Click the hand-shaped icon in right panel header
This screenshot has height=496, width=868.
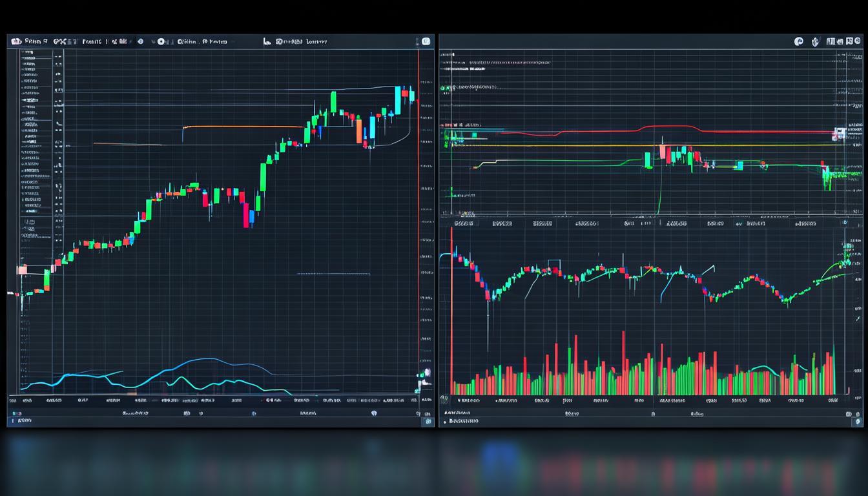coord(816,41)
